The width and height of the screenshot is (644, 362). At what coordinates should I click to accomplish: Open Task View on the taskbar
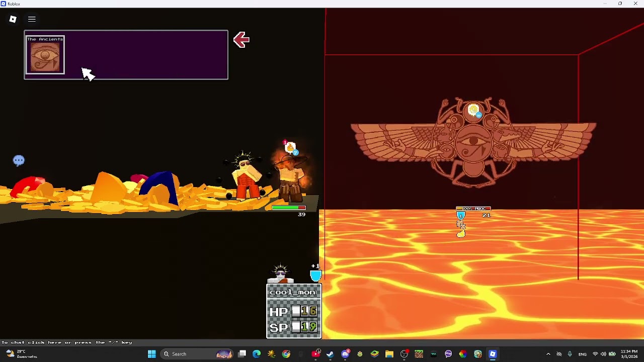[x=242, y=354]
